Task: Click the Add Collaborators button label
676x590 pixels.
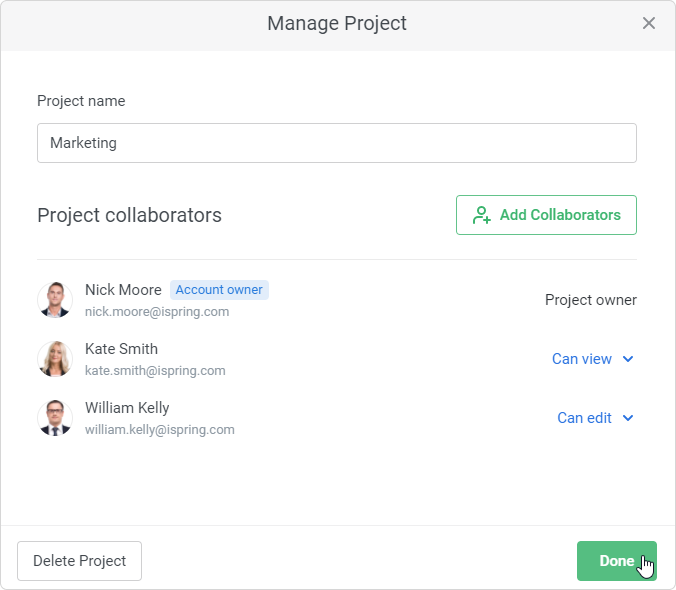Action: (560, 215)
